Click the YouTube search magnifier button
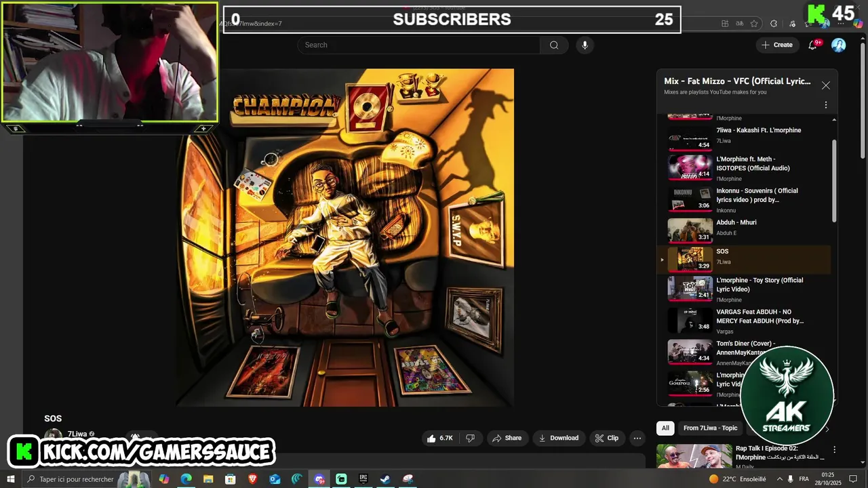This screenshot has width=868, height=488. click(554, 45)
